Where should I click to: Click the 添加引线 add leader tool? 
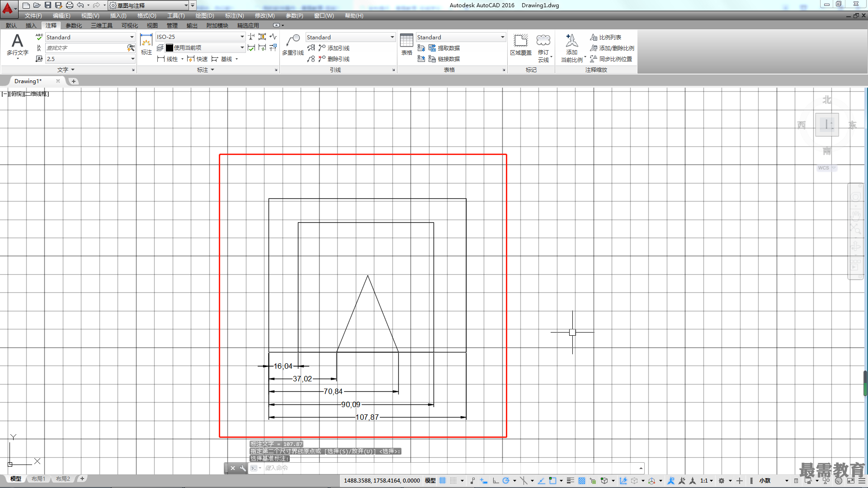click(334, 48)
